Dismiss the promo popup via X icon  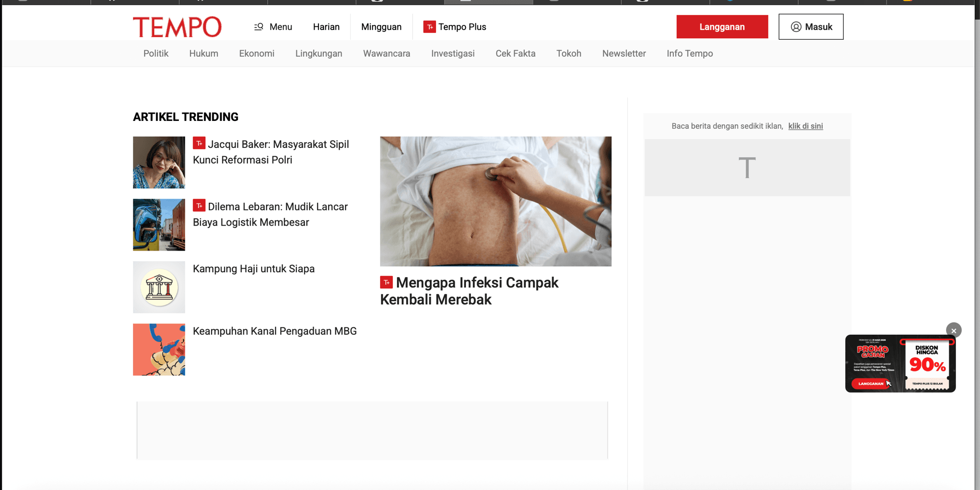point(954,330)
